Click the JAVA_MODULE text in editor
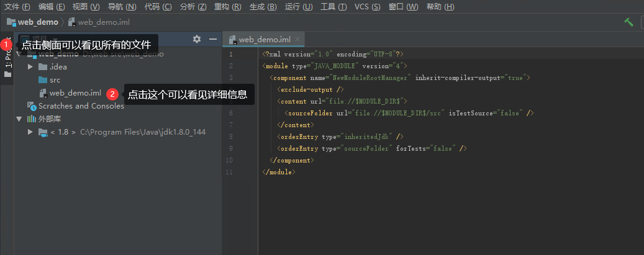 334,66
